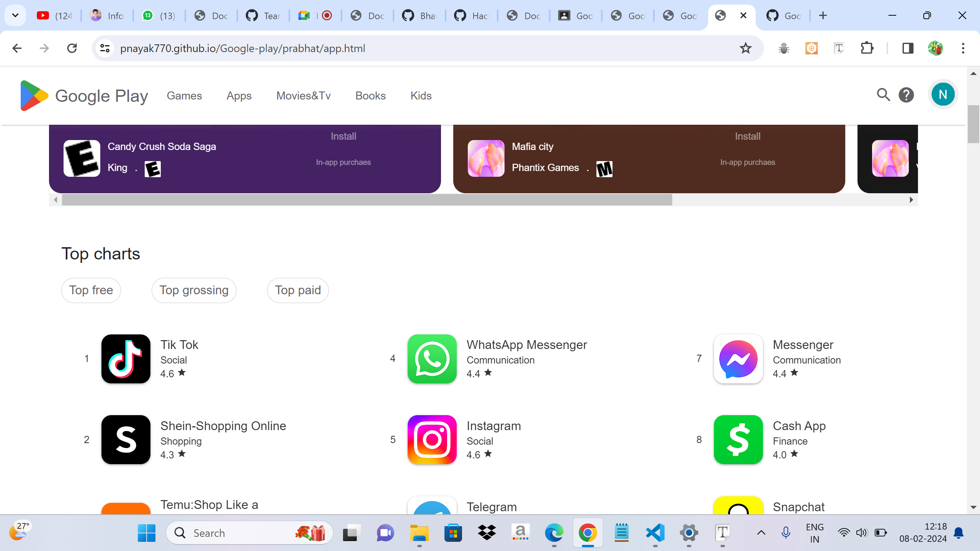Install Mafia city game

(747, 136)
